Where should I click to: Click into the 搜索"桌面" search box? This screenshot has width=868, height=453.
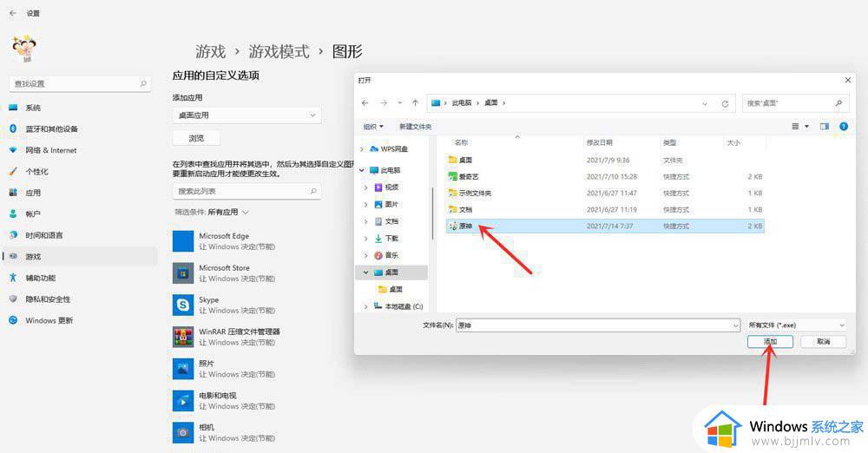[x=795, y=103]
